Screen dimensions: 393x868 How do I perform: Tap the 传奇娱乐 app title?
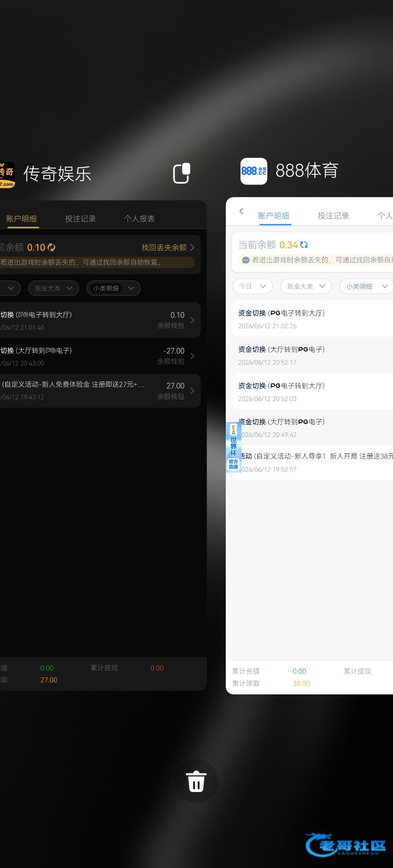(57, 174)
